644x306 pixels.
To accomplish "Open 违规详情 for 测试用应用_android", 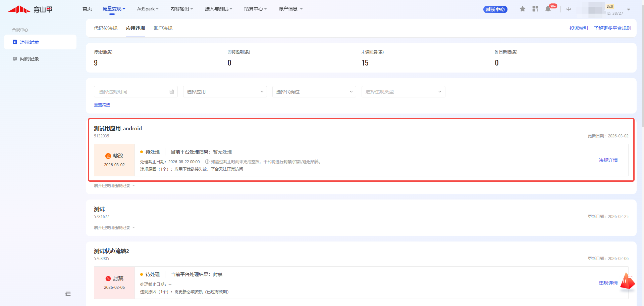I will click(x=608, y=160).
